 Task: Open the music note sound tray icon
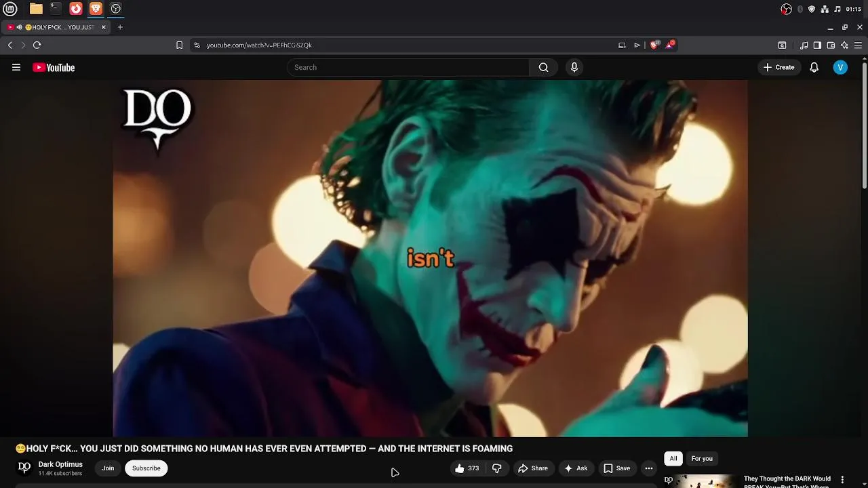point(837,9)
